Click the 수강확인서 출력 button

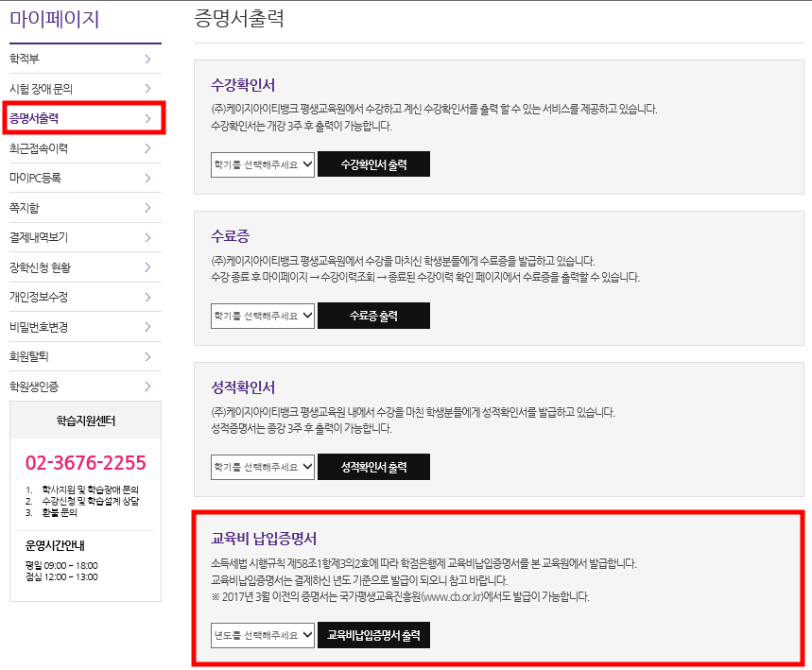tap(374, 164)
